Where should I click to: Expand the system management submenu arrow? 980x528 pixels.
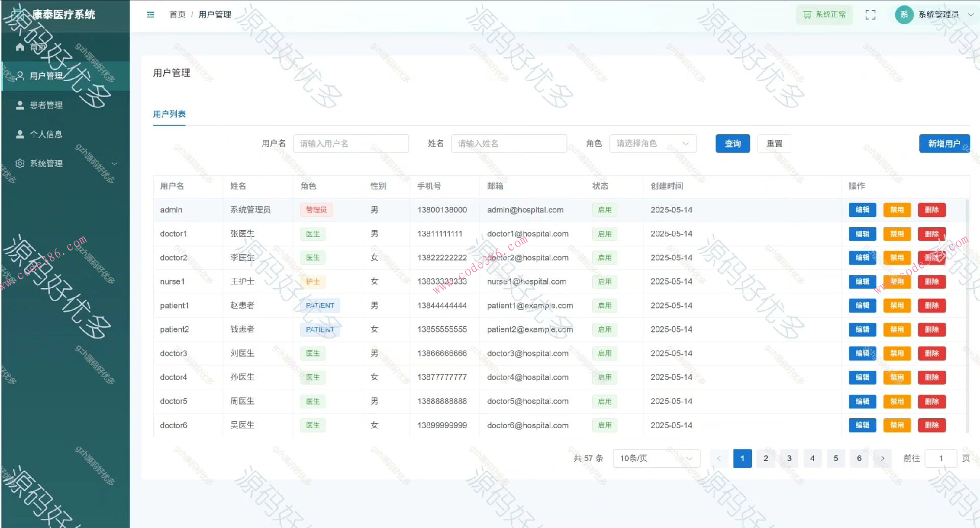click(x=114, y=163)
